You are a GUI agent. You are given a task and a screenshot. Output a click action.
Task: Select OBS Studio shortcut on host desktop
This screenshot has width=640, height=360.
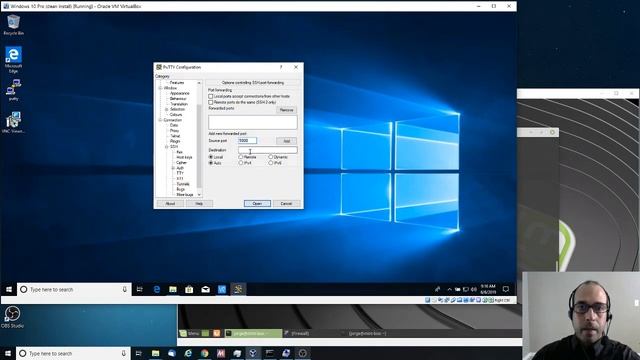click(12, 317)
